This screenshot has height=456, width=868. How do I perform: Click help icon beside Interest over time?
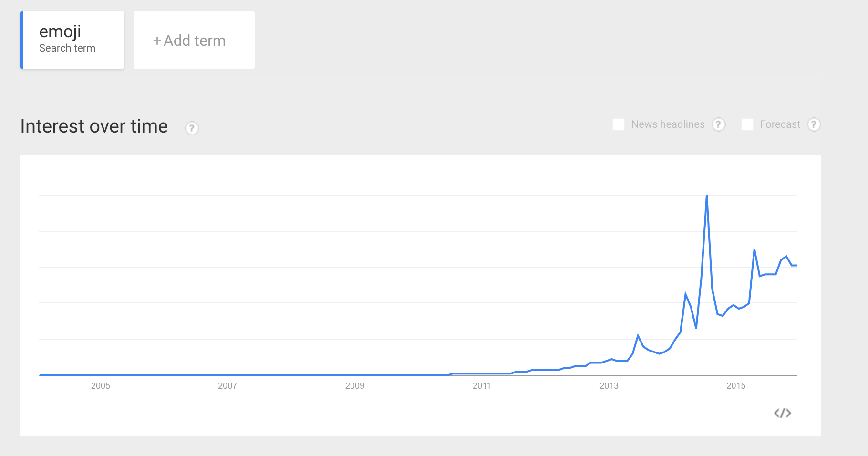coord(192,128)
